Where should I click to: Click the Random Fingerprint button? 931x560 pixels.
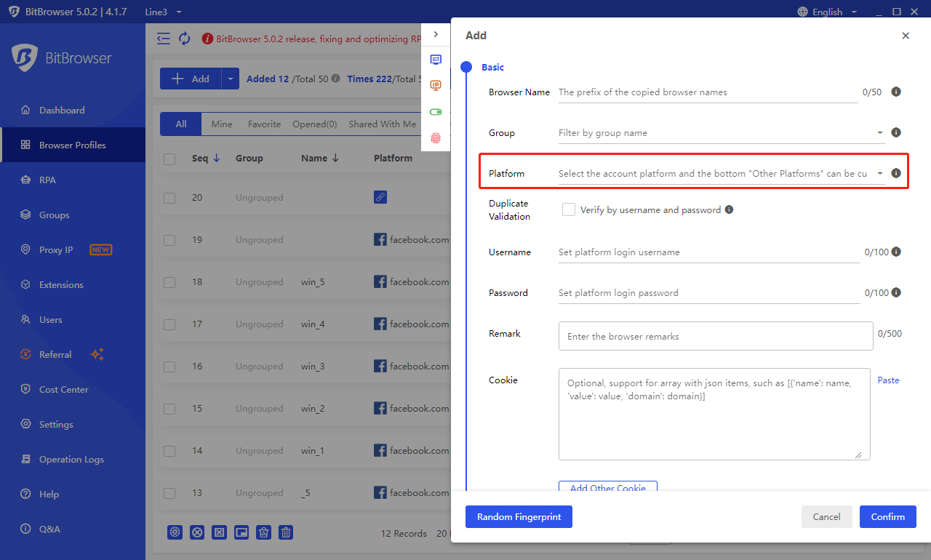tap(519, 517)
